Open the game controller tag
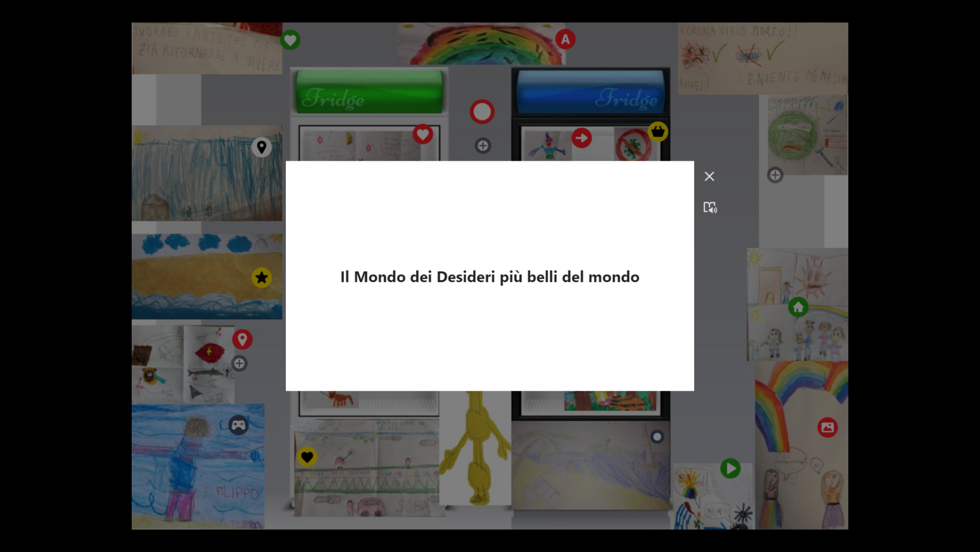Image resolution: width=980 pixels, height=552 pixels. pyautogui.click(x=238, y=425)
